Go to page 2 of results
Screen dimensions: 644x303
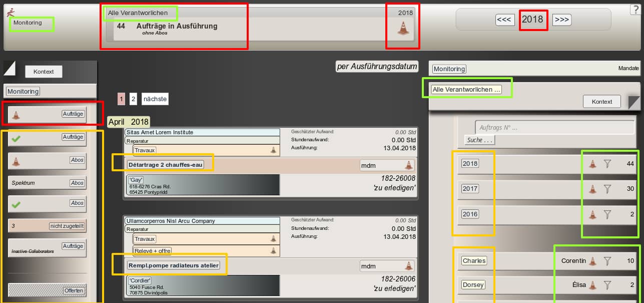[x=133, y=99]
